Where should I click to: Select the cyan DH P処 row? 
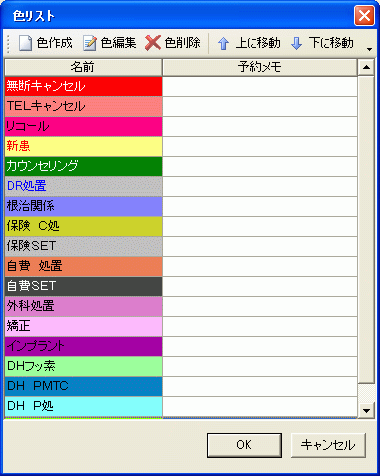point(84,406)
